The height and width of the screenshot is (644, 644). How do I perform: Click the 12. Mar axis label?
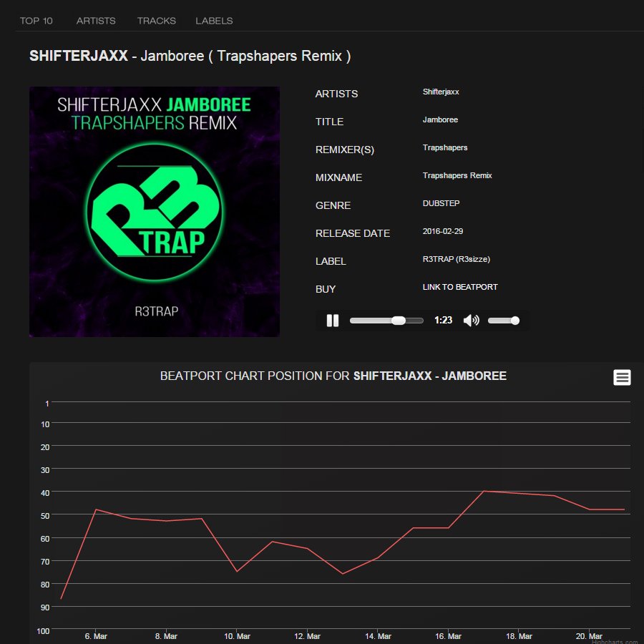(307, 636)
